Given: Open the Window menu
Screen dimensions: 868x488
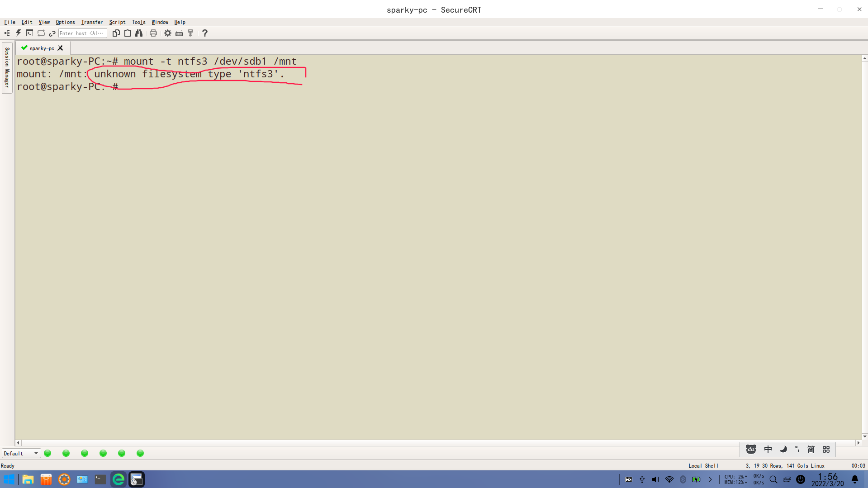Looking at the screenshot, I should [160, 22].
